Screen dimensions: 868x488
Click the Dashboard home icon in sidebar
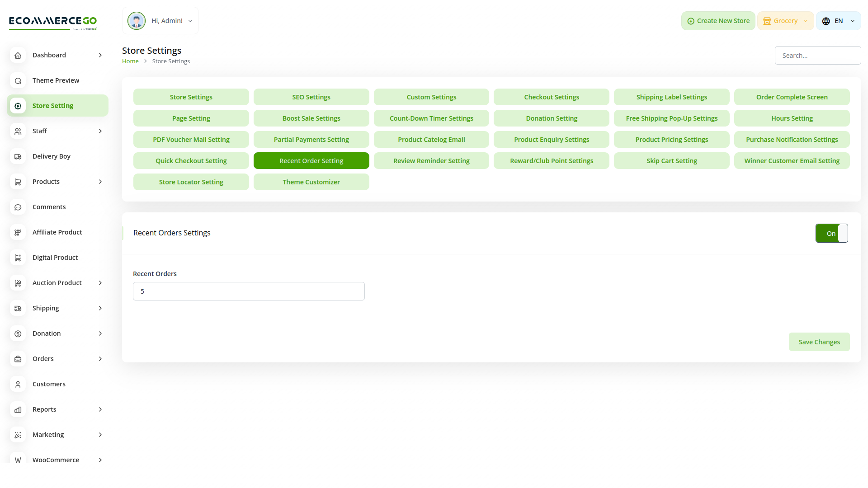(x=18, y=55)
